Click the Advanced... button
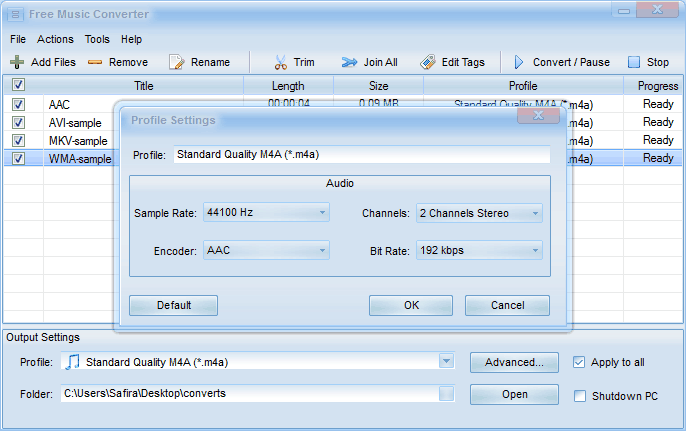 [514, 362]
